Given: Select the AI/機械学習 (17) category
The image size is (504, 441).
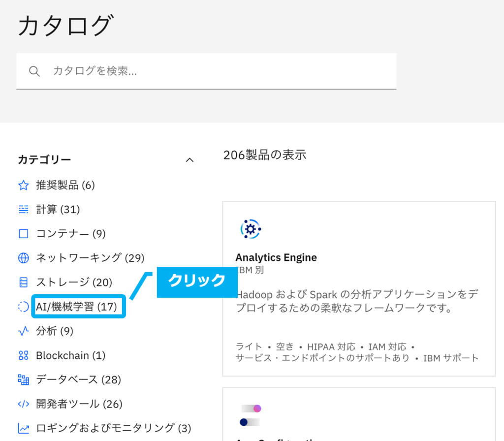Looking at the screenshot, I should [76, 306].
